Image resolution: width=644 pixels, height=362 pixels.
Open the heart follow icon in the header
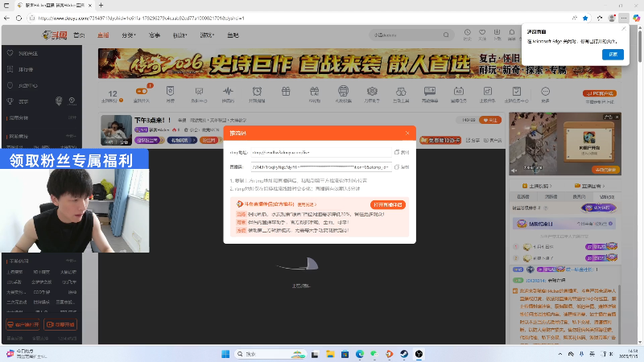tap(482, 32)
